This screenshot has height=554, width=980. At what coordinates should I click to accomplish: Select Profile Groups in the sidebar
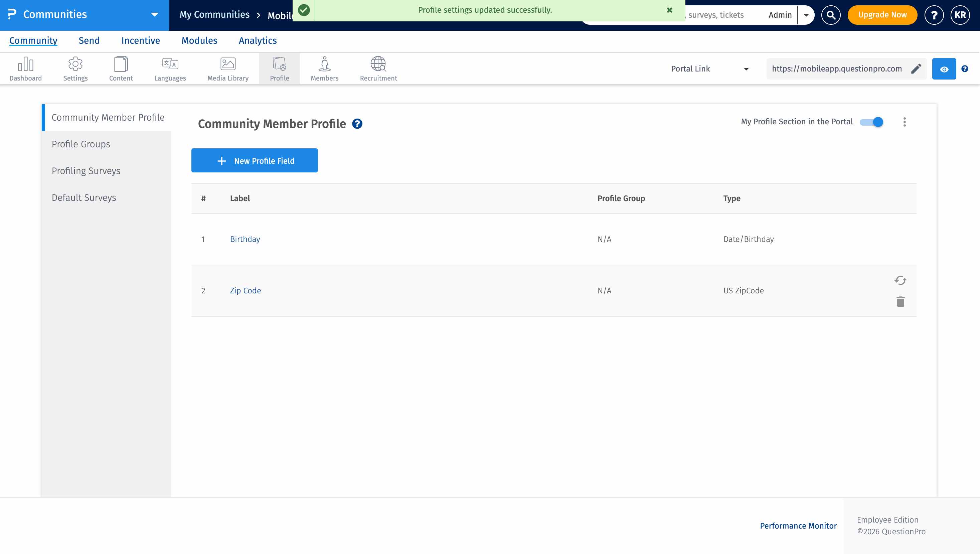(80, 144)
